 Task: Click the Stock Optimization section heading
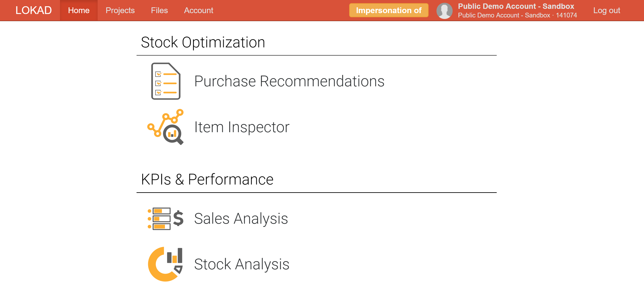[203, 42]
